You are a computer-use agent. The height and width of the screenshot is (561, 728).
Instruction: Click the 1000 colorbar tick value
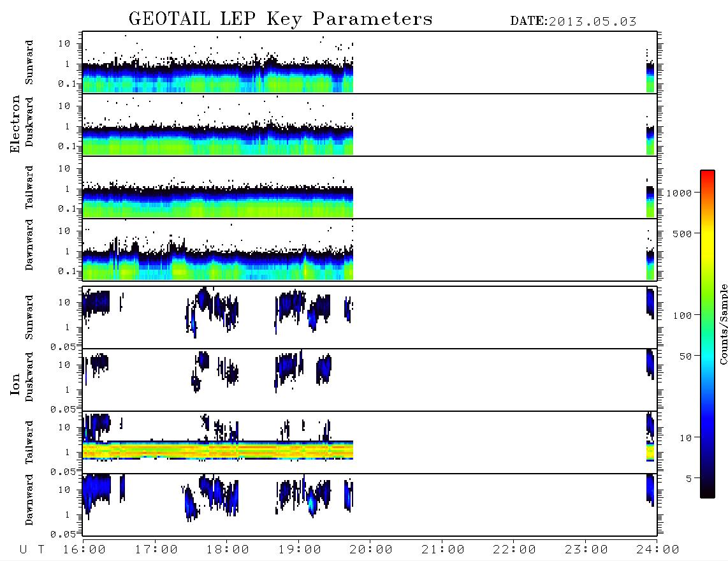(680, 193)
